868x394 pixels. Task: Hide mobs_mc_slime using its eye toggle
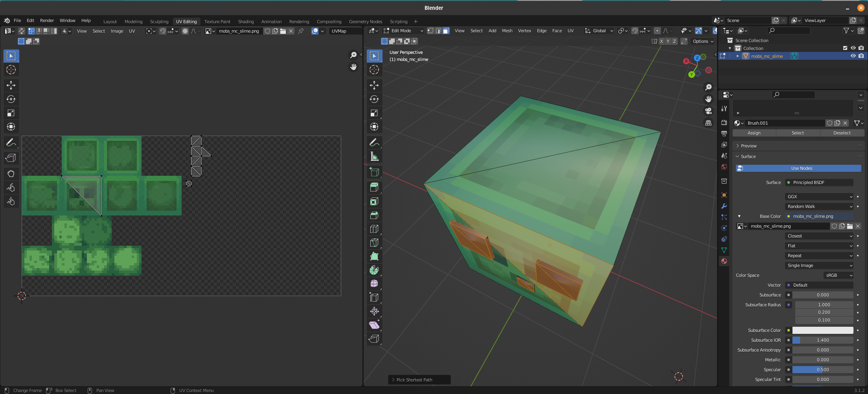pos(853,56)
